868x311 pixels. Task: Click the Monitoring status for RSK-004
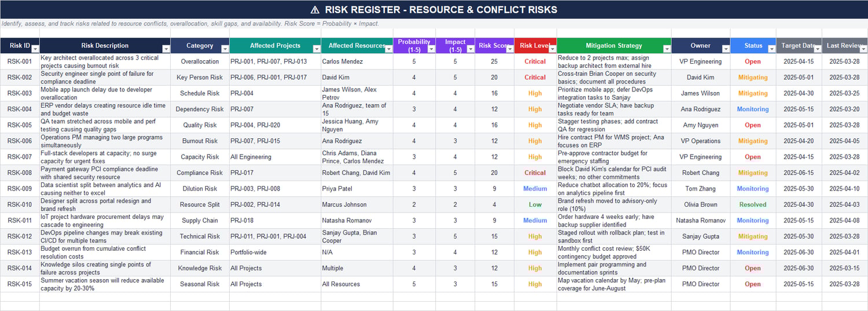click(753, 109)
